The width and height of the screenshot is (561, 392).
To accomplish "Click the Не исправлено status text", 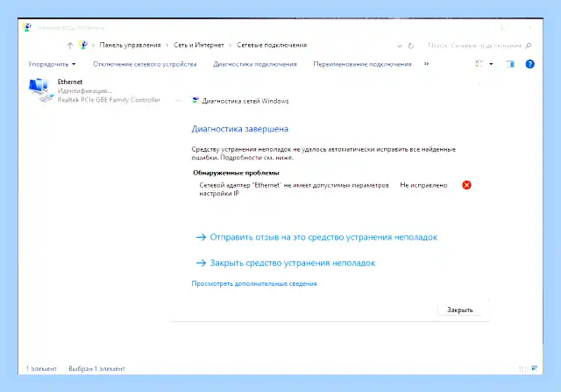I will click(423, 185).
